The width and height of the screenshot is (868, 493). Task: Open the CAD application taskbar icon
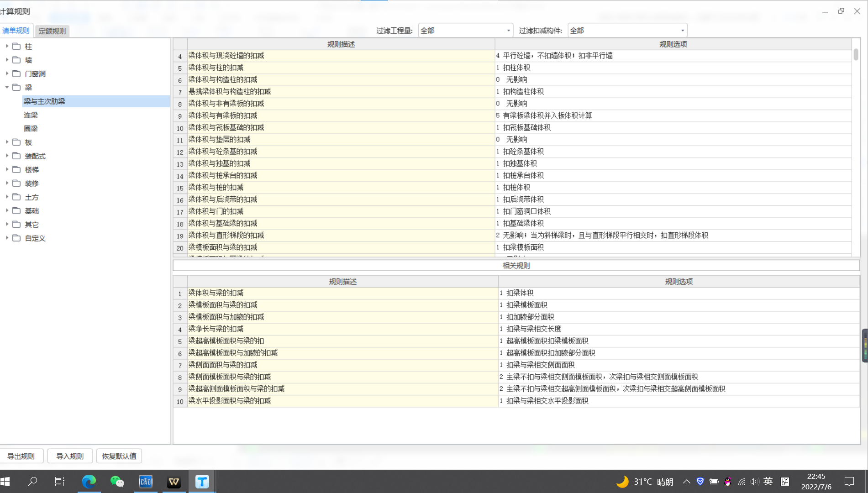pos(145,482)
